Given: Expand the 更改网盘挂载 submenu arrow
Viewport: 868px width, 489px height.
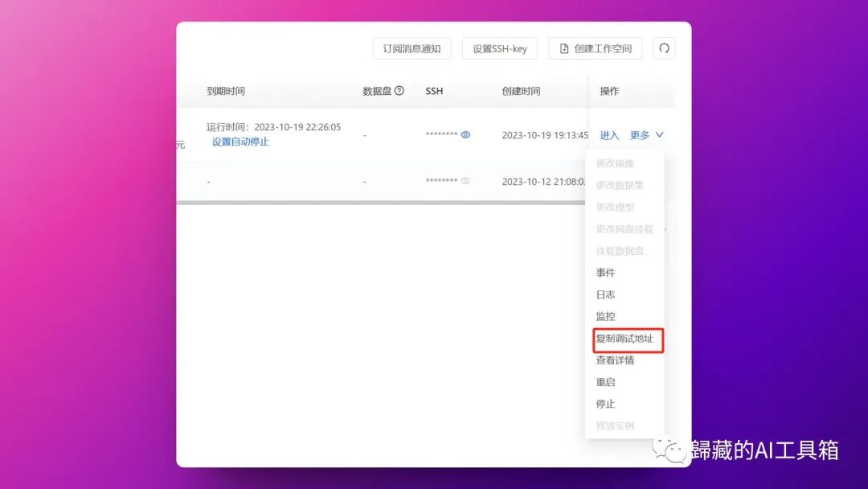Looking at the screenshot, I should (x=665, y=229).
